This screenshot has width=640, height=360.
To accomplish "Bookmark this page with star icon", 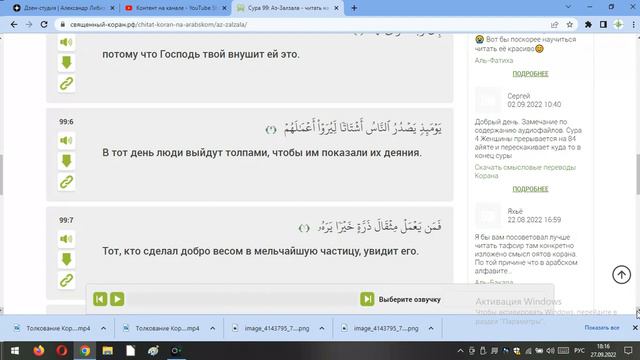I will [x=569, y=24].
